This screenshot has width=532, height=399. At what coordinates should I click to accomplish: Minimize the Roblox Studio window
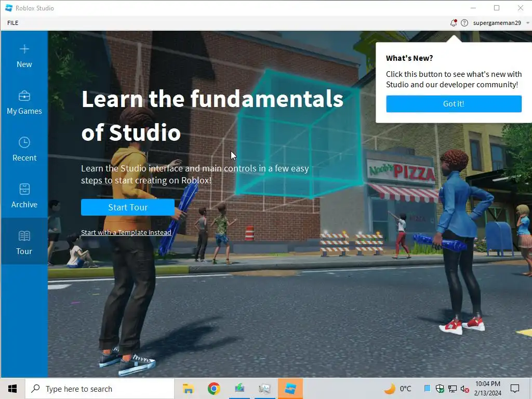[473, 8]
